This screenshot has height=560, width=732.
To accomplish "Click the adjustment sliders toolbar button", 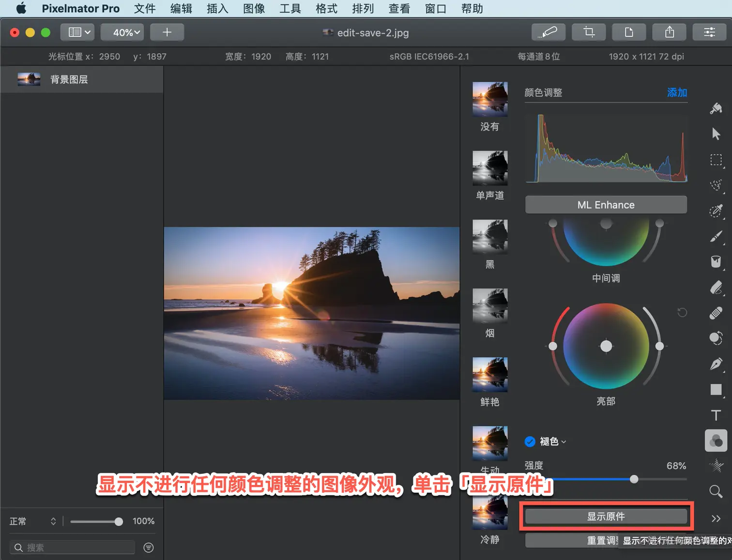I will (709, 32).
